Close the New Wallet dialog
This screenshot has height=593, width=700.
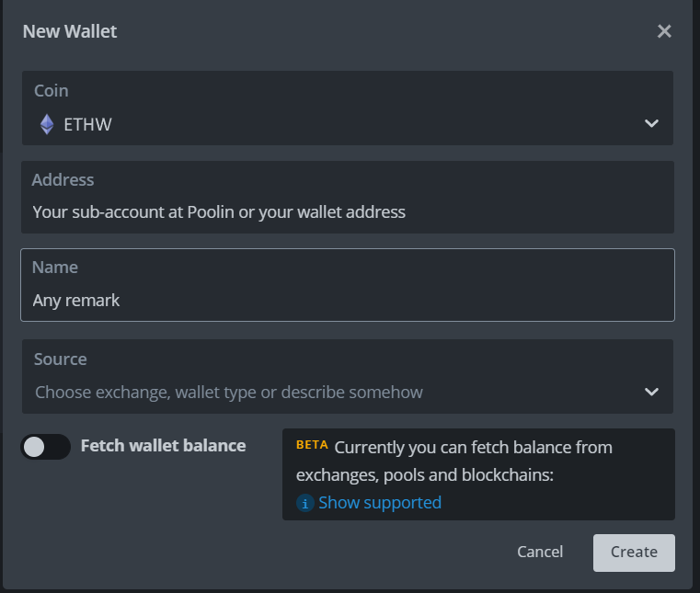click(664, 31)
